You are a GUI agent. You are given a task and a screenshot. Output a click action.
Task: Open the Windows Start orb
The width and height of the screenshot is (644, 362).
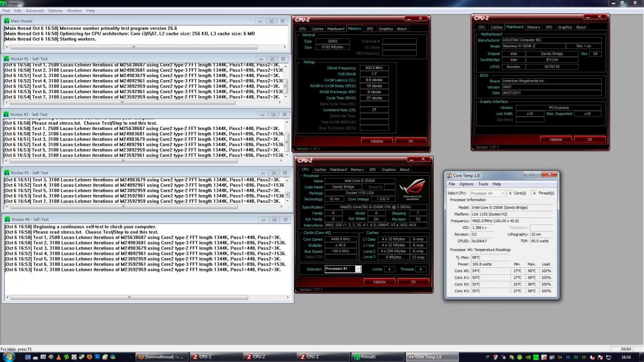pyautogui.click(x=9, y=357)
